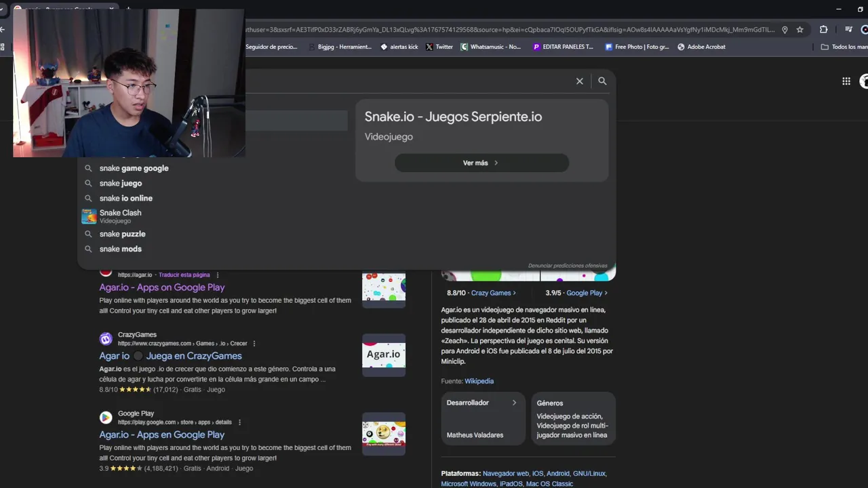Open Agar io Juega en CrazyGames result
The width and height of the screenshot is (868, 488).
tap(170, 356)
